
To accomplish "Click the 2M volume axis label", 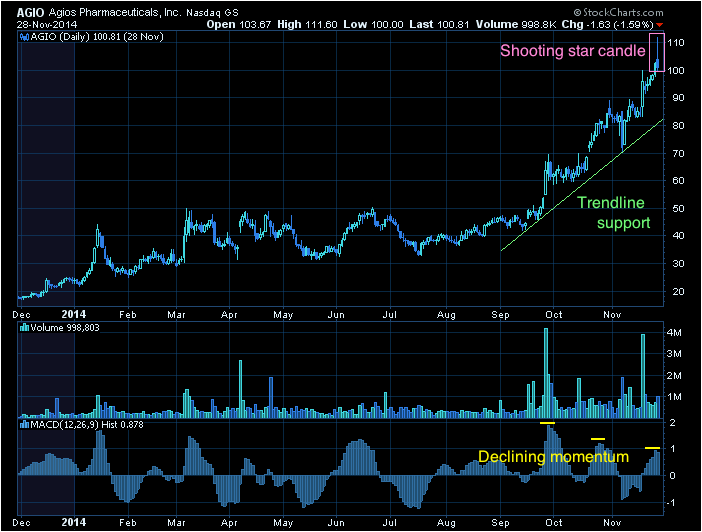I will click(x=674, y=375).
